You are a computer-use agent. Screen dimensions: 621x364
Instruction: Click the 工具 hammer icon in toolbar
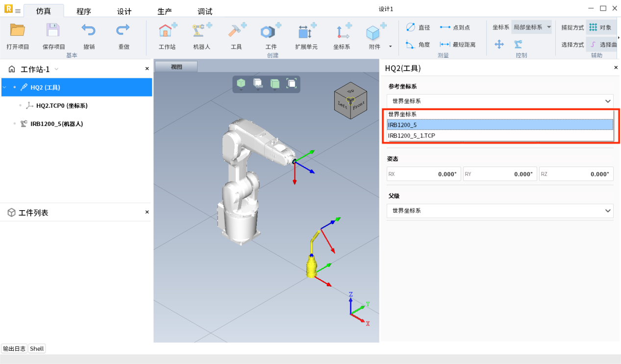point(236,32)
